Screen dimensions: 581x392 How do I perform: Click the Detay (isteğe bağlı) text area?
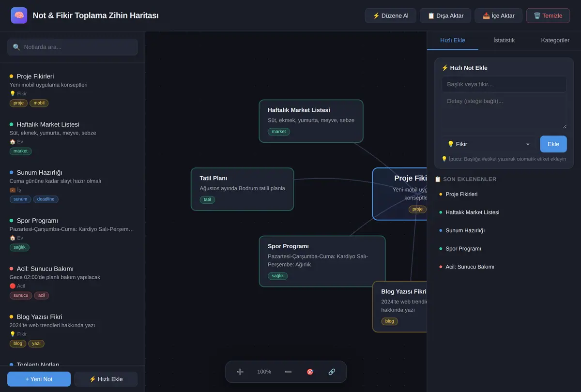tap(504, 112)
